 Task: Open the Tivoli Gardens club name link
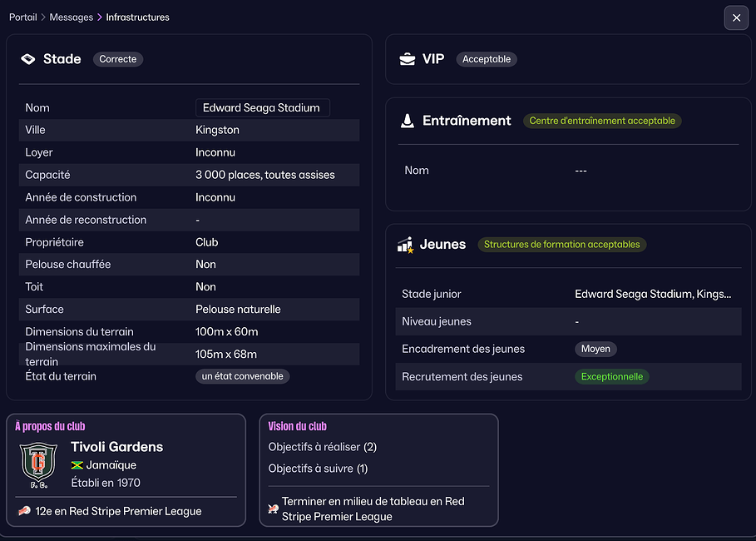[116, 447]
